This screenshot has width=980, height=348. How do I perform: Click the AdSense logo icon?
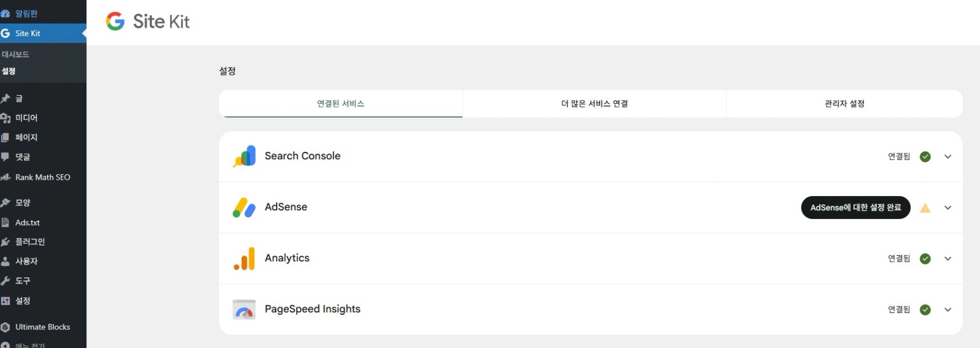pyautogui.click(x=244, y=207)
